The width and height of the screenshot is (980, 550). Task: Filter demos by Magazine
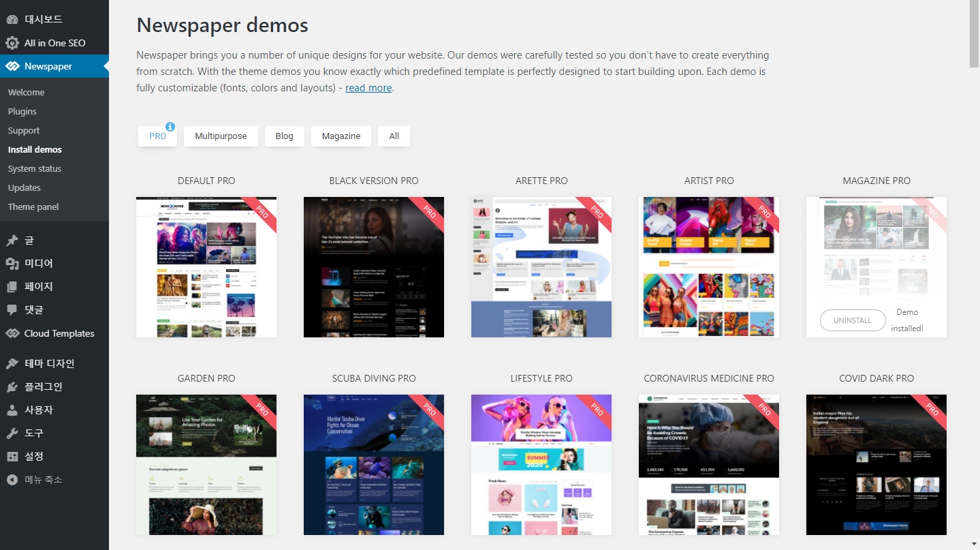341,136
